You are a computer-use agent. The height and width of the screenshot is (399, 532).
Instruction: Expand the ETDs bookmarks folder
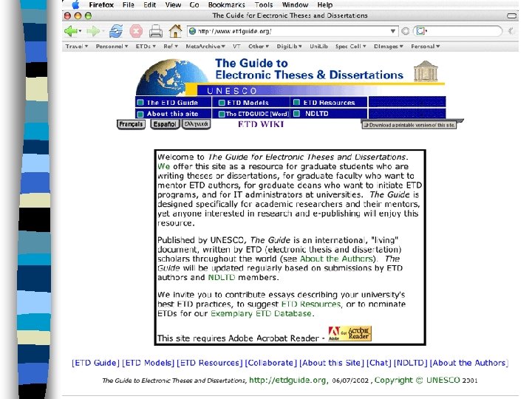[146, 46]
